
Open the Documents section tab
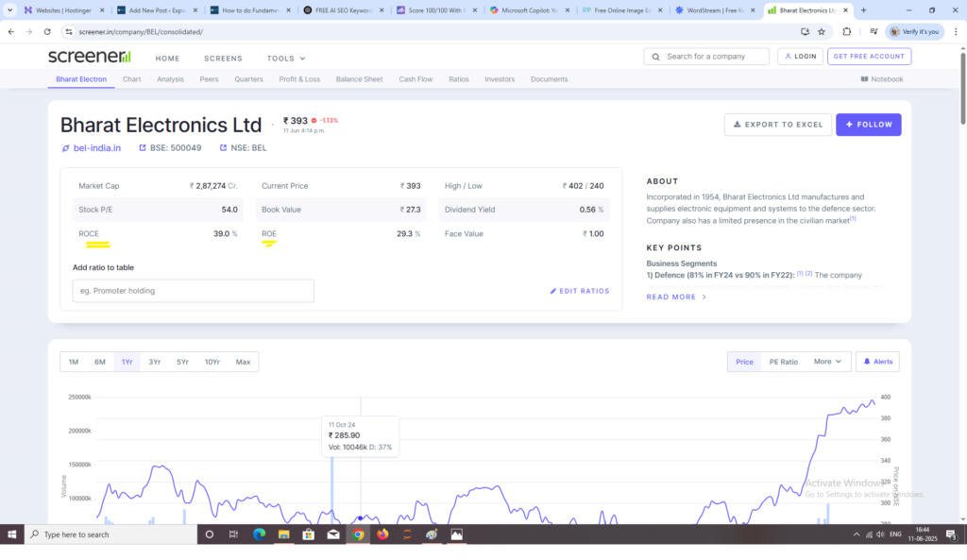click(549, 79)
